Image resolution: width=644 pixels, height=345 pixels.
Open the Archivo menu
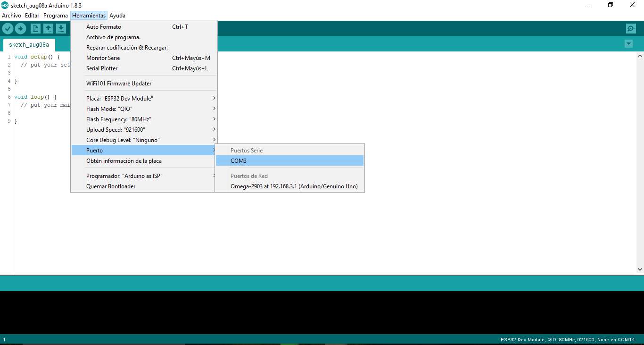pyautogui.click(x=11, y=16)
